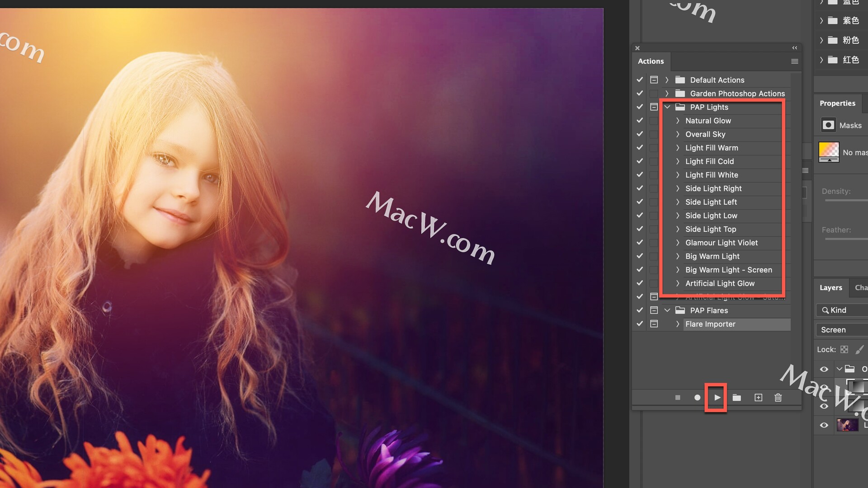Click the Stop recording square icon
This screenshot has height=488, width=868.
coord(678,398)
